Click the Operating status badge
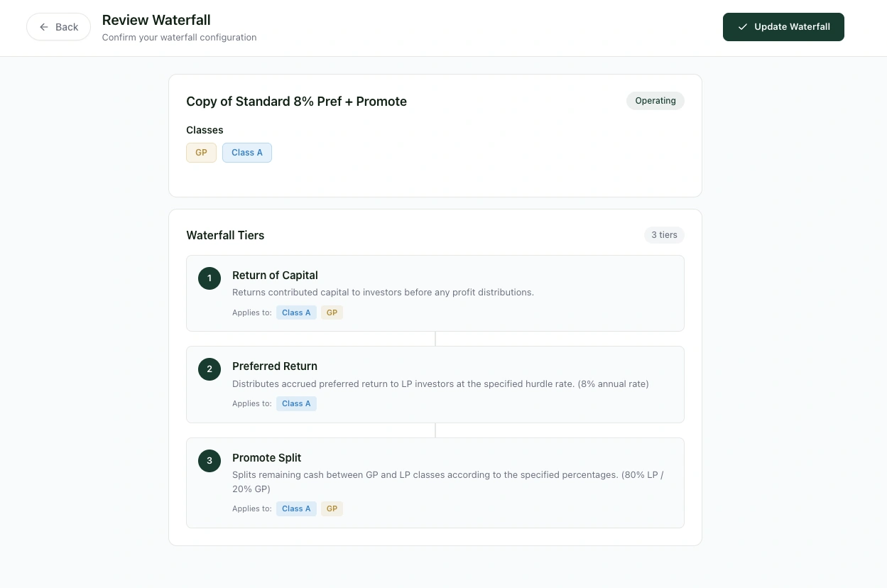This screenshot has height=588, width=887. [655, 100]
